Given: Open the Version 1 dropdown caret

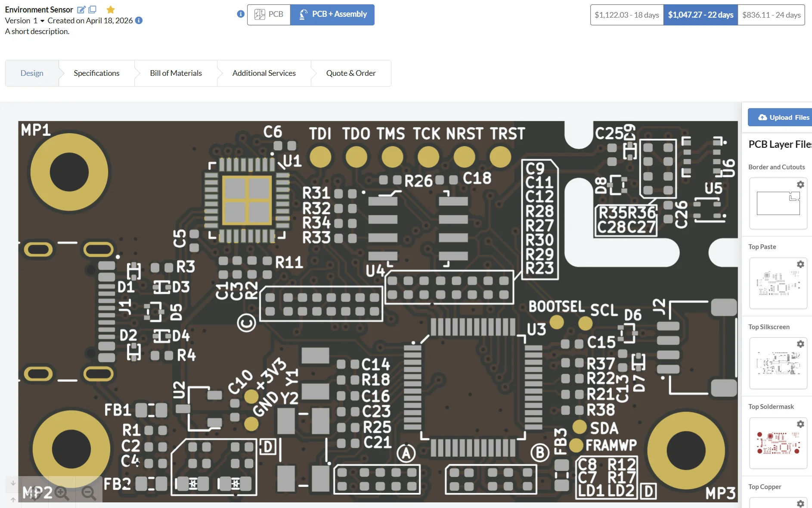Looking at the screenshot, I should click(42, 21).
